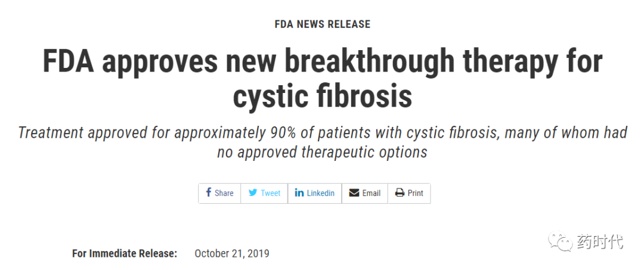Click the "For Immediate Release:" label
Viewport: 644px width, 270px height.
(125, 253)
